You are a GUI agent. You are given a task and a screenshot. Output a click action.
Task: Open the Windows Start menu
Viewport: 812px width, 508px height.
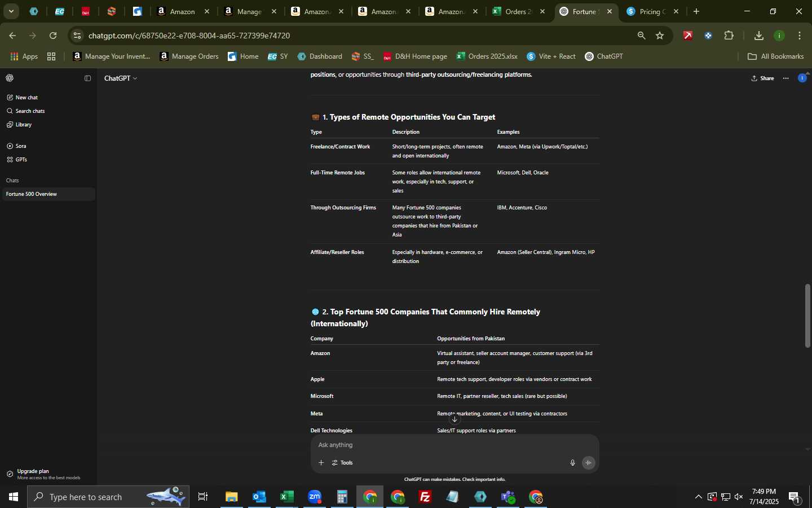(x=14, y=497)
